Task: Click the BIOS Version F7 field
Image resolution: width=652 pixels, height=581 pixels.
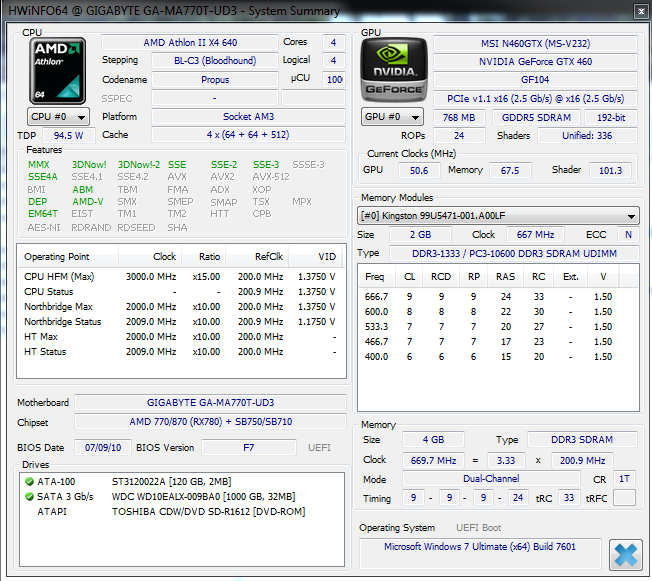Action: click(x=249, y=447)
